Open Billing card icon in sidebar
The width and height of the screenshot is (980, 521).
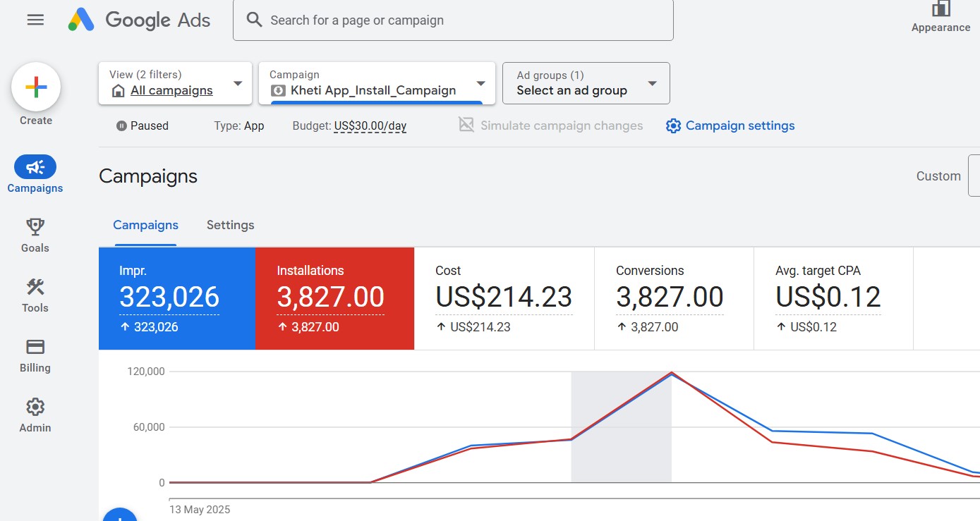(x=35, y=347)
